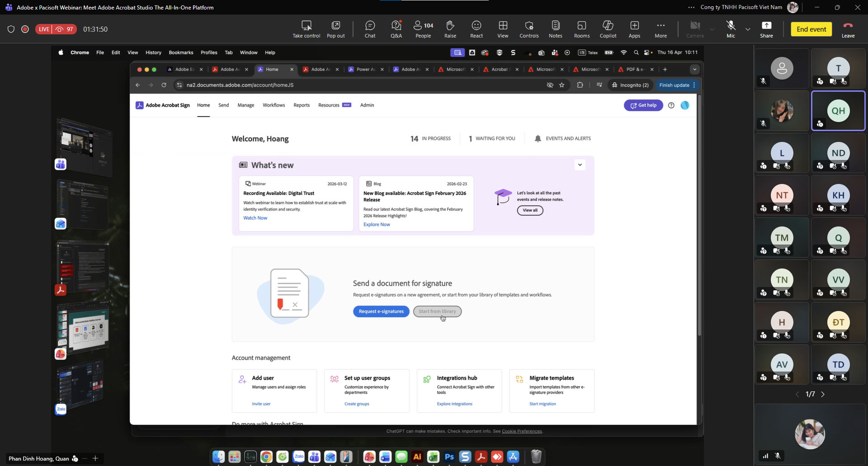Raise your hand in the meeting
The height and width of the screenshot is (466, 868).
pyautogui.click(x=450, y=29)
